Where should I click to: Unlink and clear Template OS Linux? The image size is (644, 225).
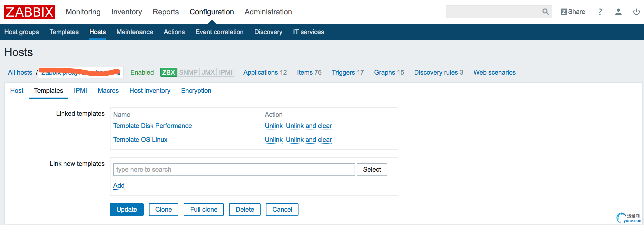309,140
